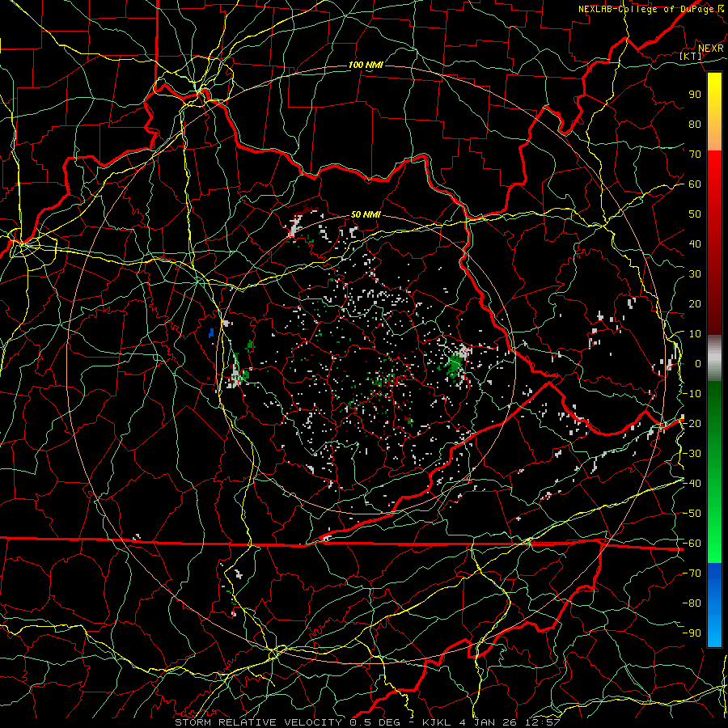Click the 50 NMI range ring label
Image resolution: width=728 pixels, height=728 pixels.
(366, 214)
